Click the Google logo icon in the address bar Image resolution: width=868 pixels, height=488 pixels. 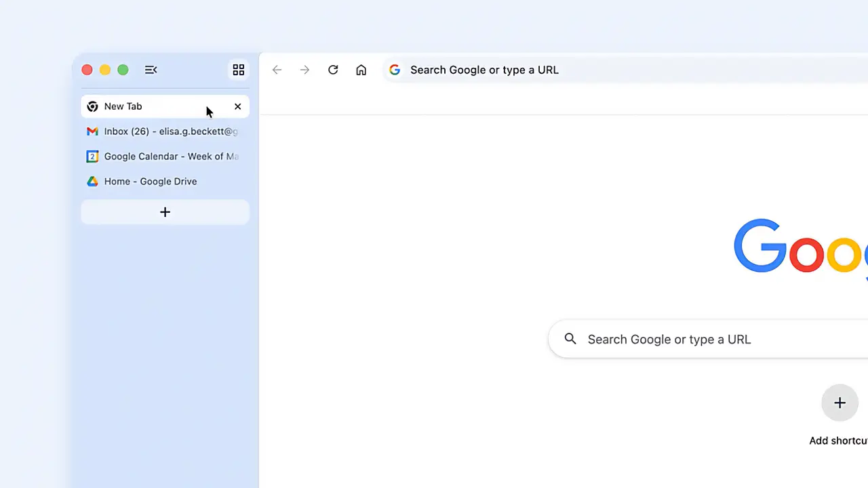pos(394,70)
